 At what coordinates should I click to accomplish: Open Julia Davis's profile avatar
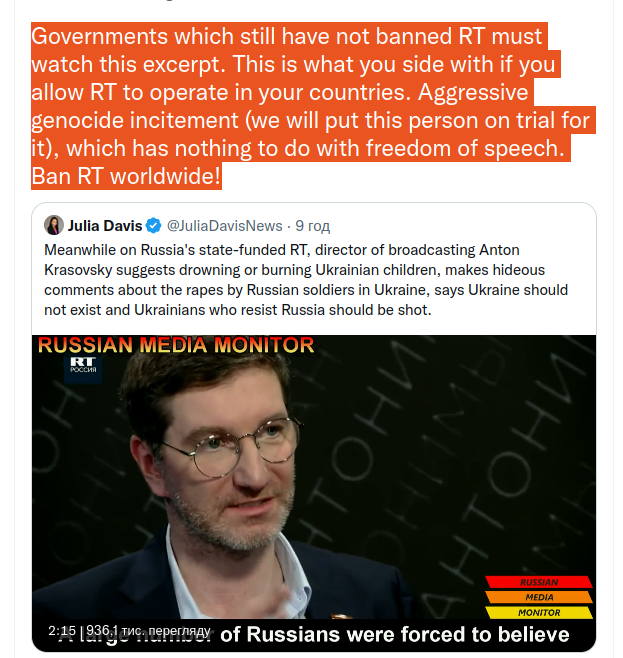[x=54, y=225]
